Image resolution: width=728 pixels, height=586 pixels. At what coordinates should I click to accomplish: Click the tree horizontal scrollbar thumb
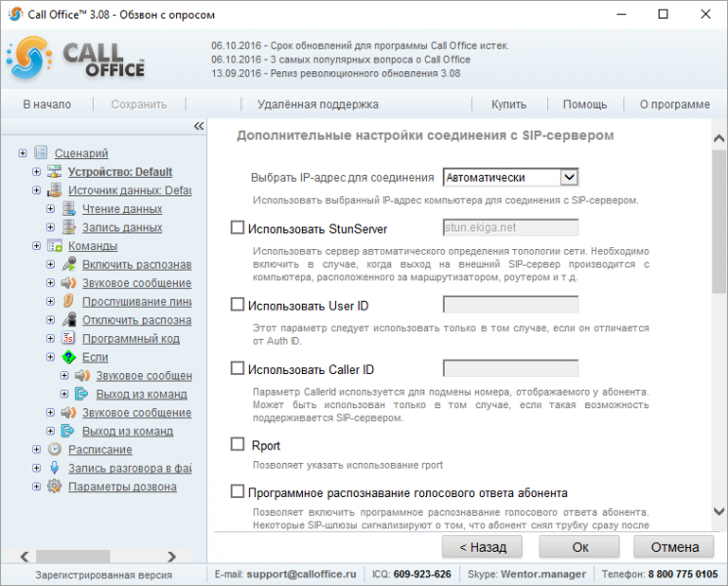click(x=73, y=556)
